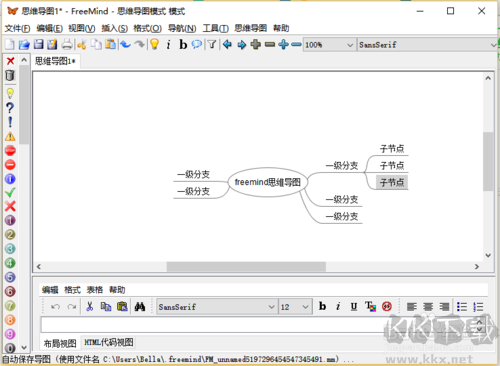This screenshot has height=366, width=500.
Task: Click the horizontal scrollbar of the map
Action: pos(246,267)
